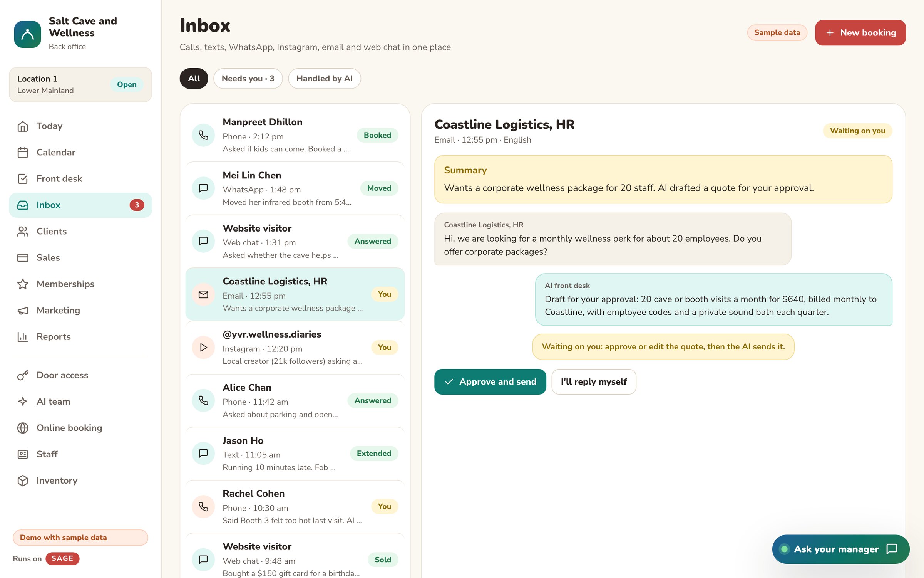Switch to Handled by AI filter
The width and height of the screenshot is (924, 578).
[x=325, y=79]
